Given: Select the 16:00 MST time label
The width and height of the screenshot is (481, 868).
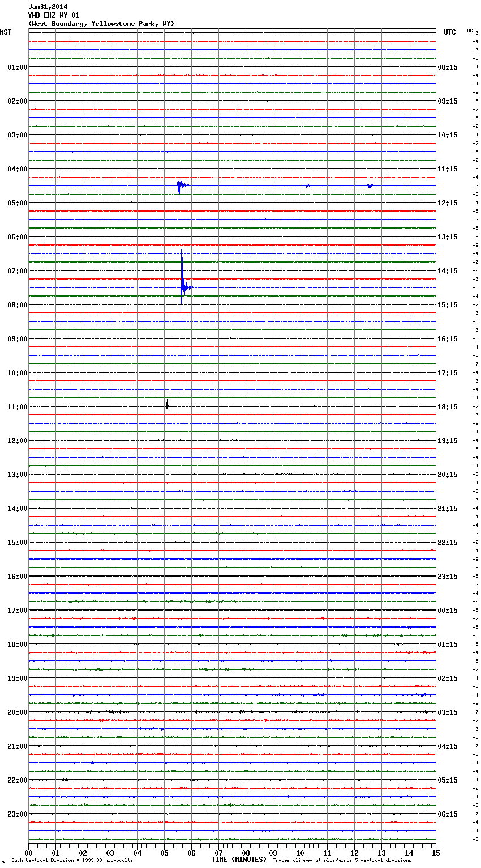Looking at the screenshot, I should pyautogui.click(x=17, y=577).
